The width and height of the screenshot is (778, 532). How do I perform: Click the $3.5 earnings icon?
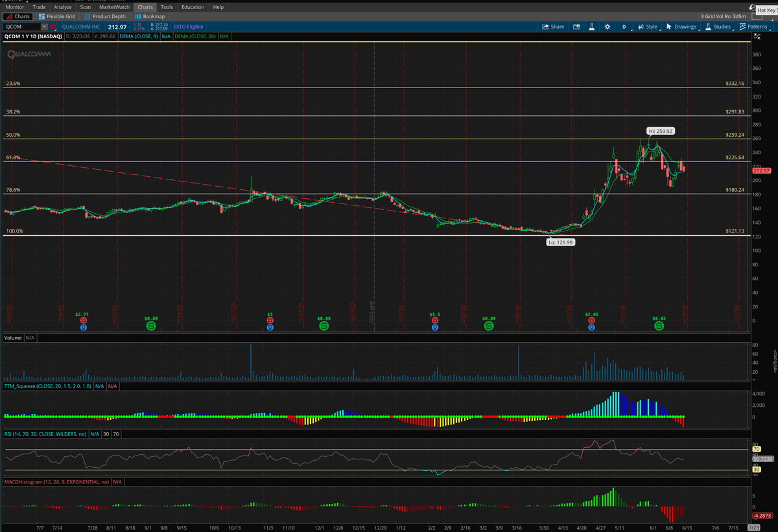tap(434, 319)
